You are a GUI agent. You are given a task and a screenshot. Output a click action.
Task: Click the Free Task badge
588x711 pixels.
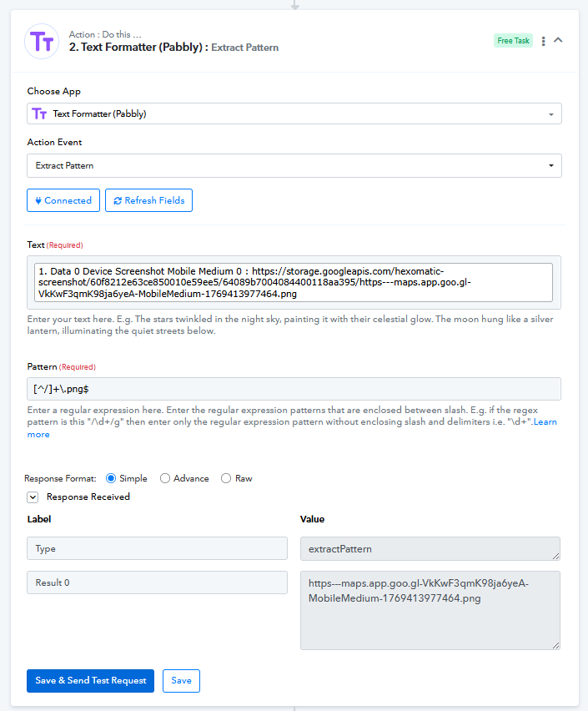(x=513, y=41)
